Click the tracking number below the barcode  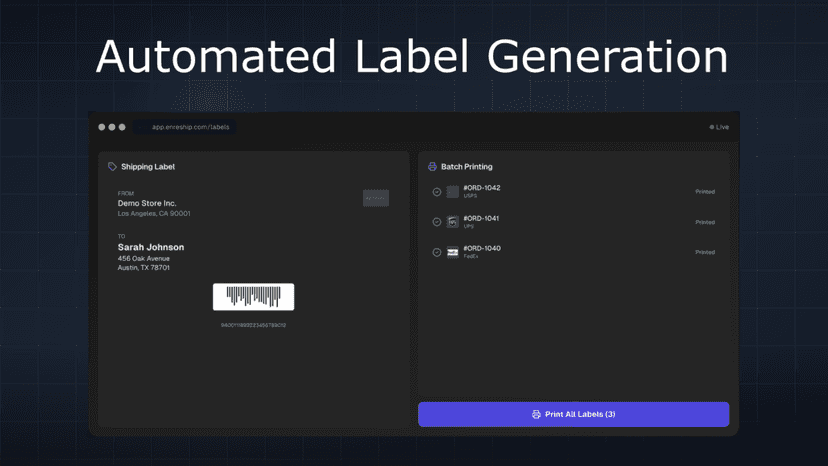pyautogui.click(x=253, y=325)
